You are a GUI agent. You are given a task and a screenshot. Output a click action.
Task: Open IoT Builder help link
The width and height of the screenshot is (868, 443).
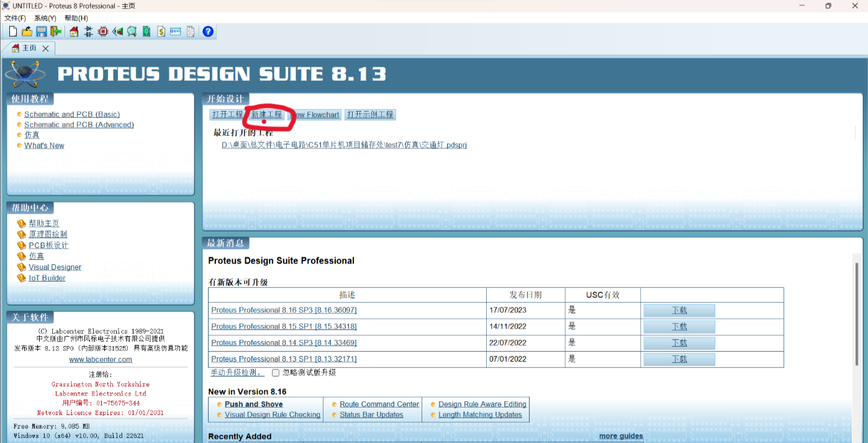point(47,278)
